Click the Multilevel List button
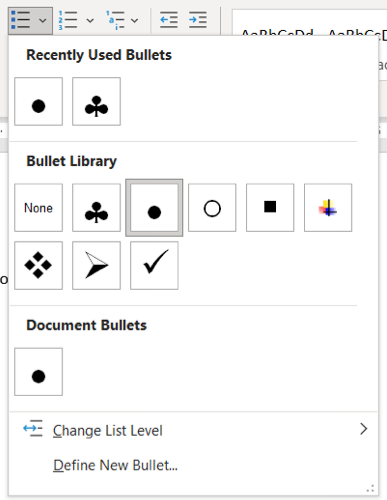The width and height of the screenshot is (387, 500). (115, 20)
